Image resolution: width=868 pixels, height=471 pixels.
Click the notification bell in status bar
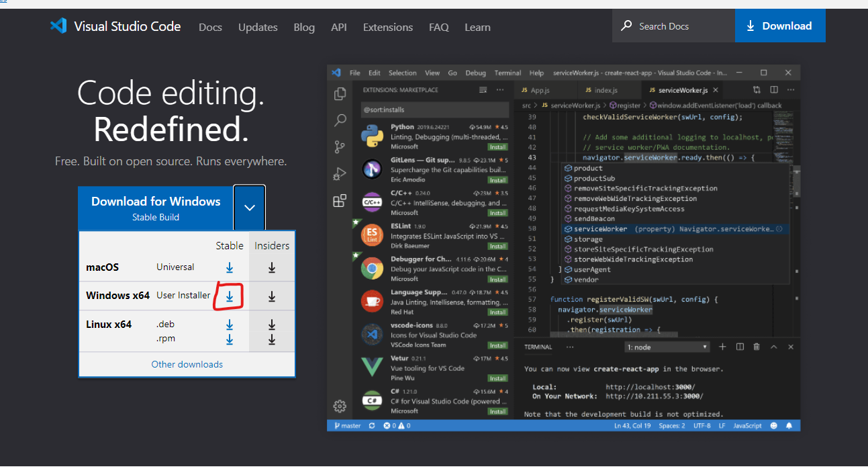point(789,426)
